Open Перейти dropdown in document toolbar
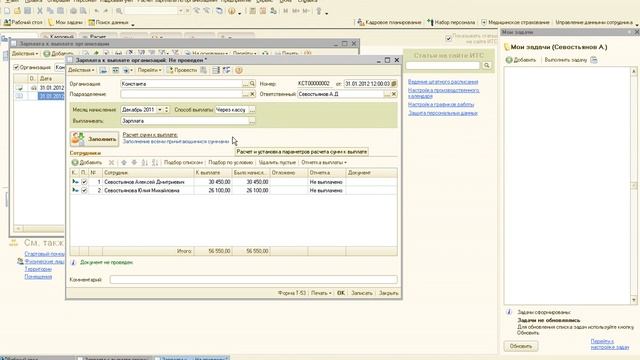This screenshot has width=640, height=360. [149, 70]
